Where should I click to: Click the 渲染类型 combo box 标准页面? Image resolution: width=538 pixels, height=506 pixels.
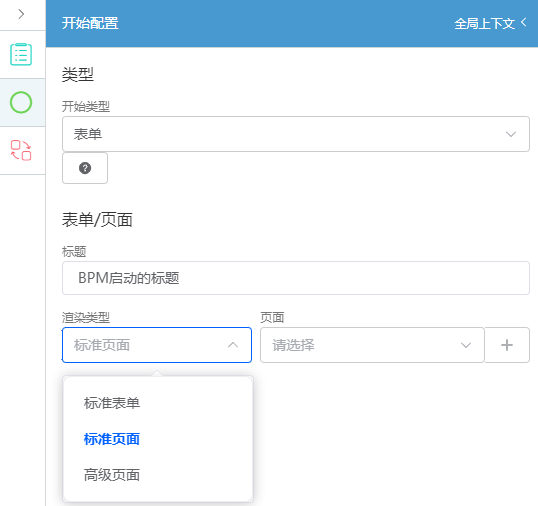click(157, 345)
